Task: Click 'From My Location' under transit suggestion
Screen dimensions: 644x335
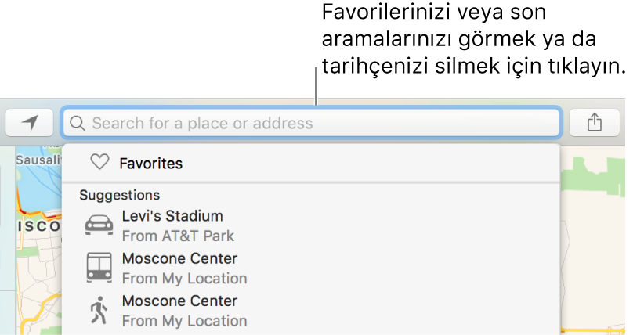Action: (184, 279)
